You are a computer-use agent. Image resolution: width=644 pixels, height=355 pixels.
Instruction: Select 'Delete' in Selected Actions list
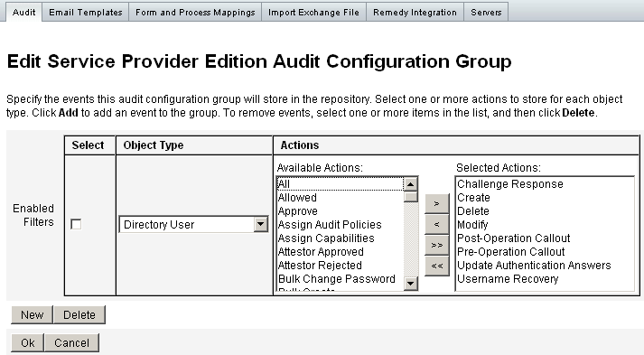tap(545, 211)
